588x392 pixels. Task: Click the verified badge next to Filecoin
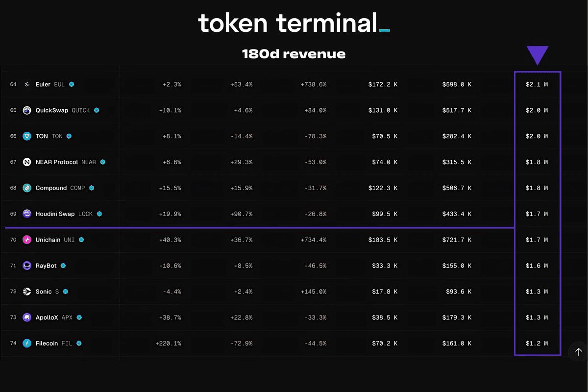tap(78, 343)
